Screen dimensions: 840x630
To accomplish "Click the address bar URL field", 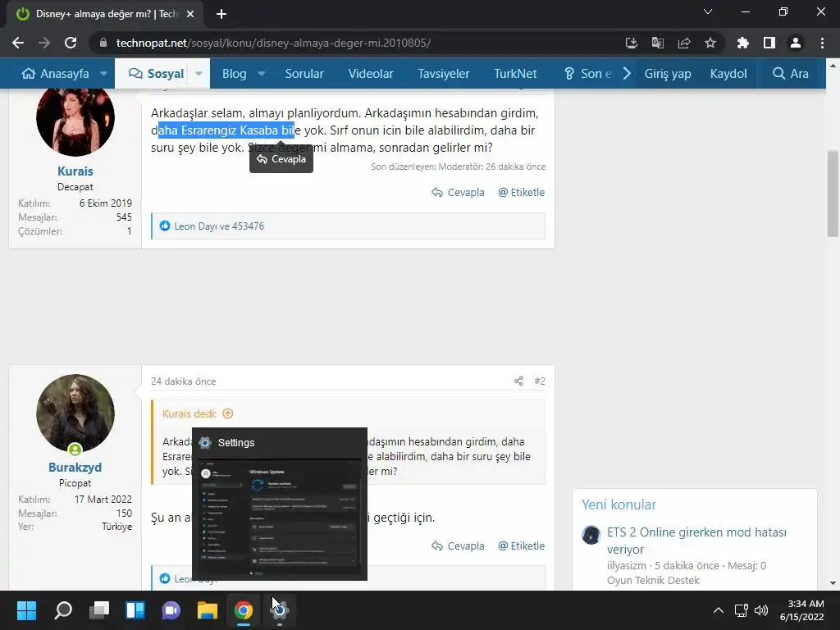I will 354,43.
